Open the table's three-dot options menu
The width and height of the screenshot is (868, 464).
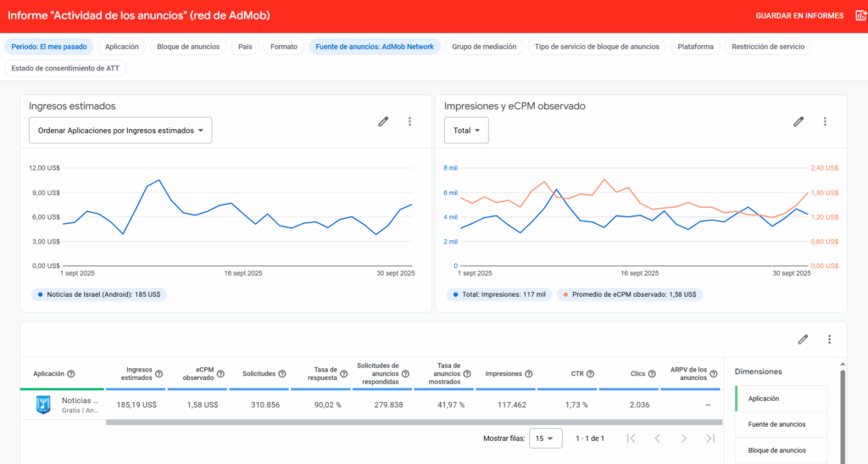coord(829,339)
